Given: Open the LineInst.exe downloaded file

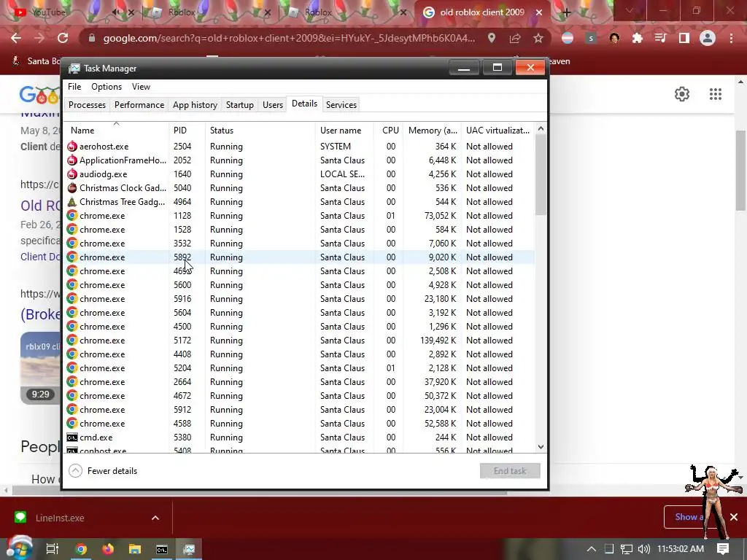Looking at the screenshot, I should pos(60,518).
